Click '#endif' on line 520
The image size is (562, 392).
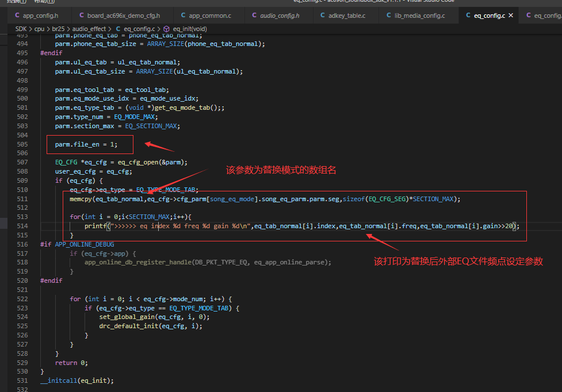51,280
